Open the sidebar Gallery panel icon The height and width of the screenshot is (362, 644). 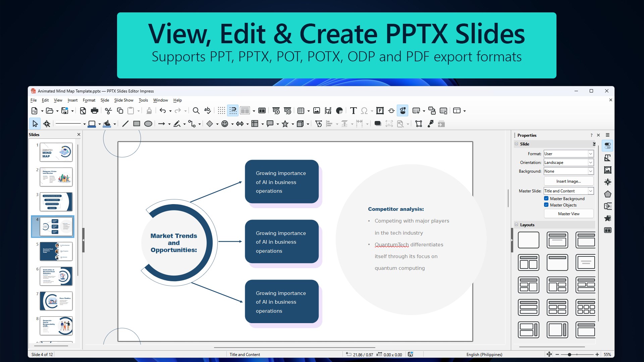click(x=607, y=170)
